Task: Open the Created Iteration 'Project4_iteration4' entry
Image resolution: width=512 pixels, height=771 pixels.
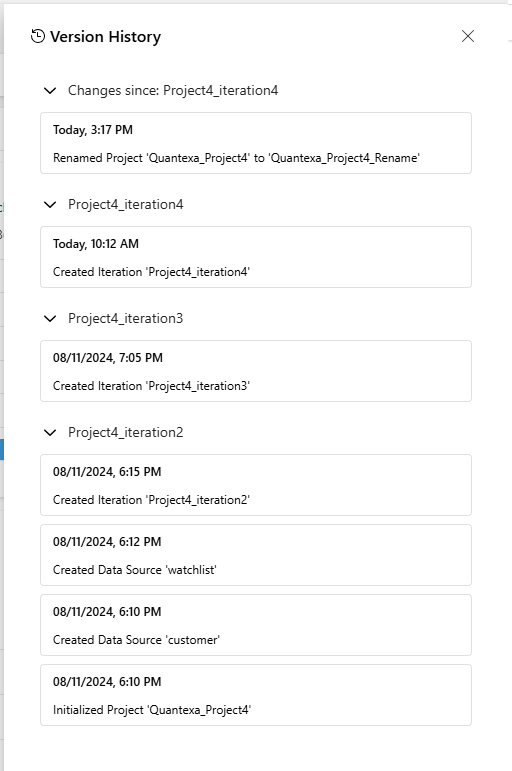Action: [x=256, y=257]
